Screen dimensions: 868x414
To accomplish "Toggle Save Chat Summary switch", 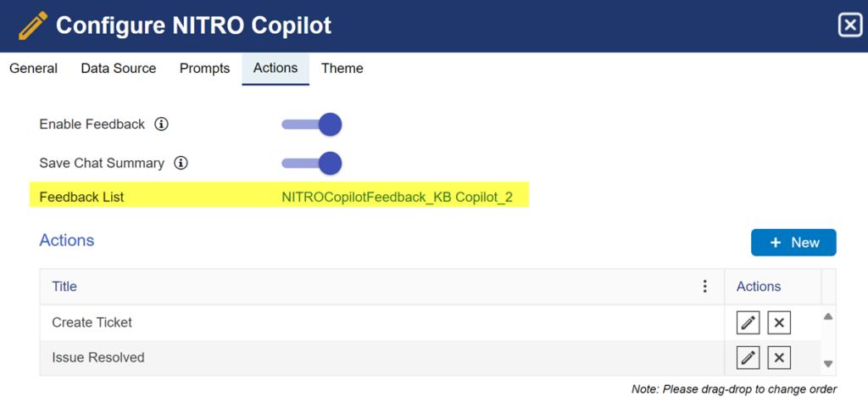I will pos(312,163).
